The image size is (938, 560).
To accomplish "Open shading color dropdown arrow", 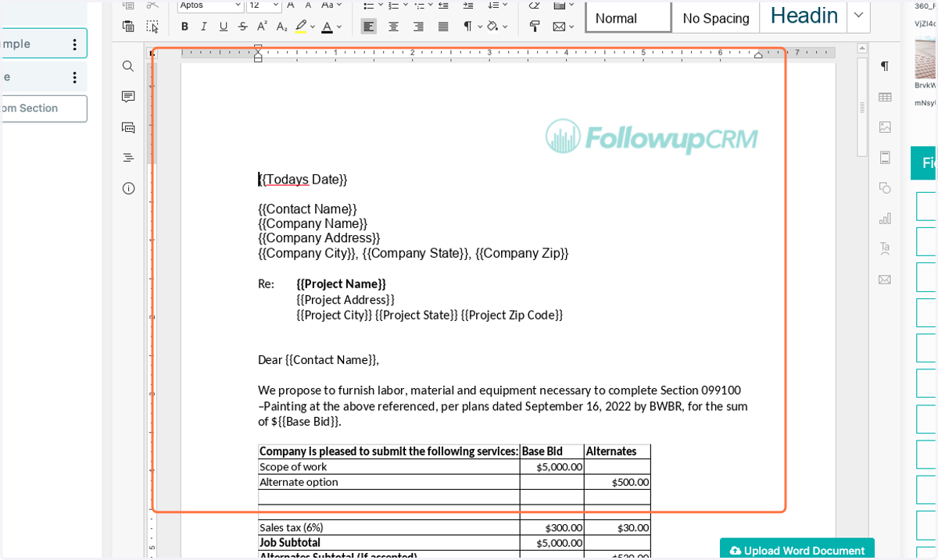I will coord(505,27).
